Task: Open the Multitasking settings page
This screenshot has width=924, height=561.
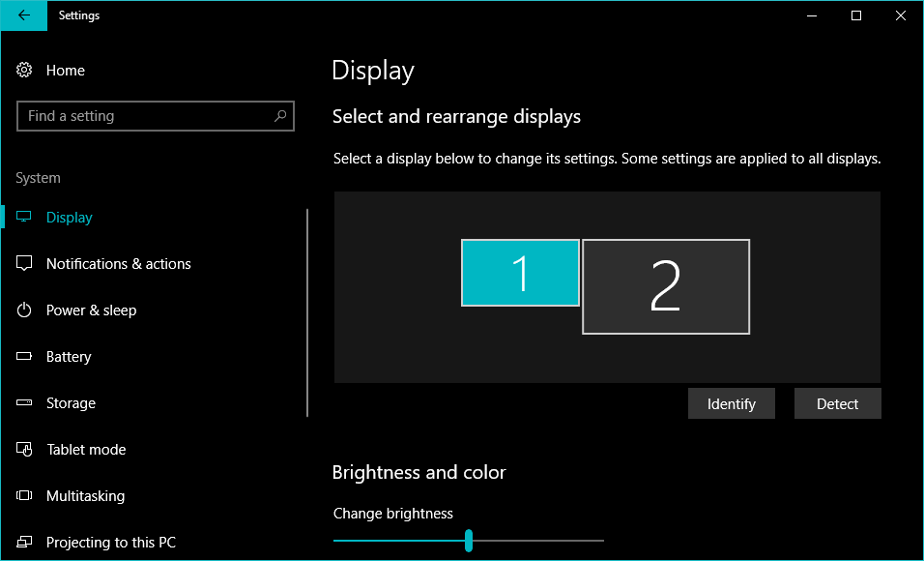Action: click(85, 496)
